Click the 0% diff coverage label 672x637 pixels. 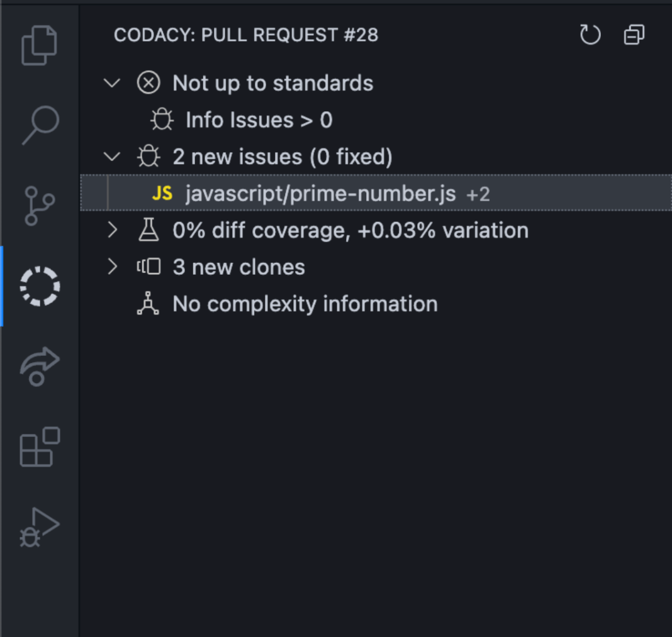pos(350,231)
